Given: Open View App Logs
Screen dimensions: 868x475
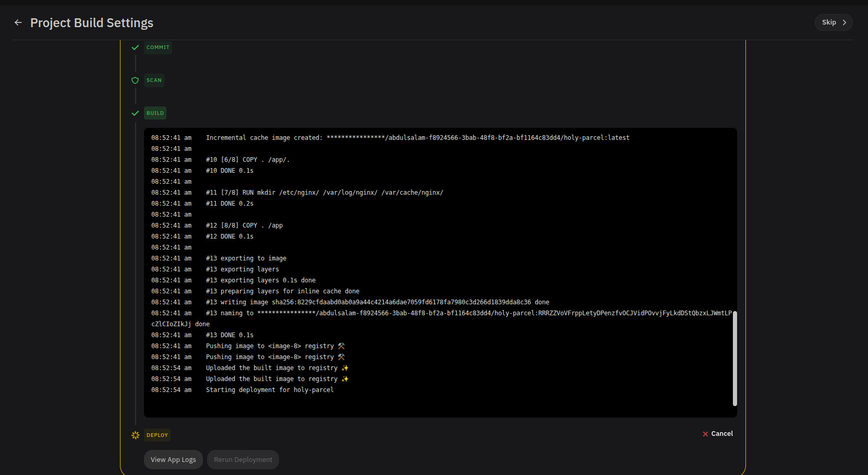Looking at the screenshot, I should 173,460.
